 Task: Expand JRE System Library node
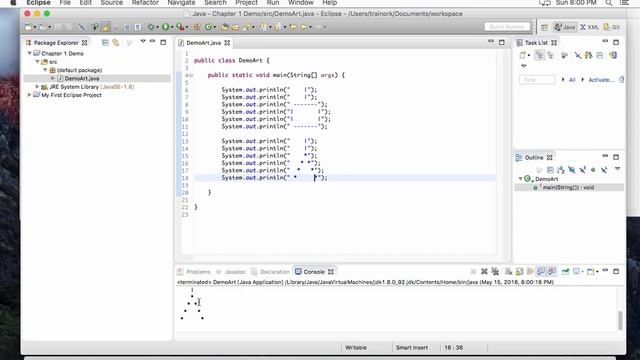click(x=37, y=87)
